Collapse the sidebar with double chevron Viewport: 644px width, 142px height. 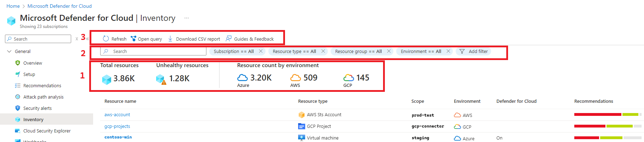pyautogui.click(x=87, y=39)
